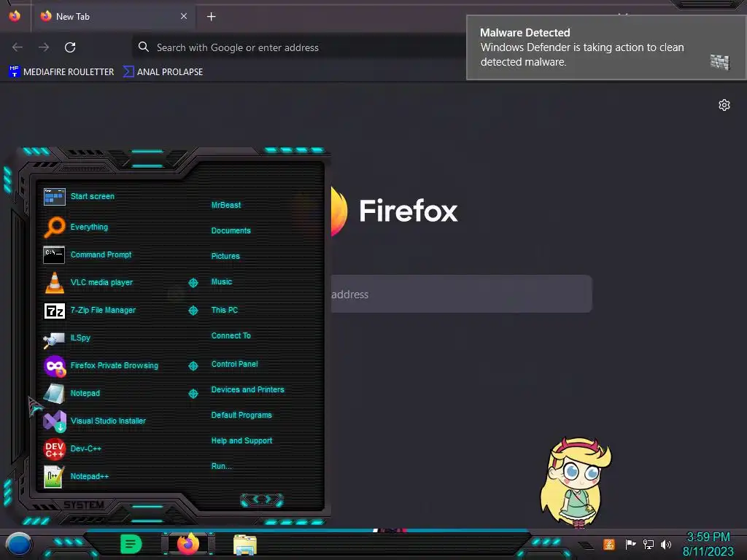747x560 pixels.
Task: Click network connection tray icon
Action: click(x=649, y=544)
